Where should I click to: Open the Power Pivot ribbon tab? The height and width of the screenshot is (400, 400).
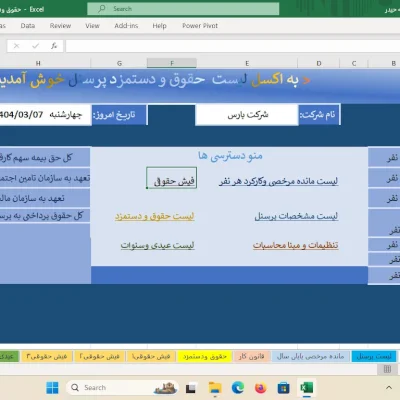point(200,26)
